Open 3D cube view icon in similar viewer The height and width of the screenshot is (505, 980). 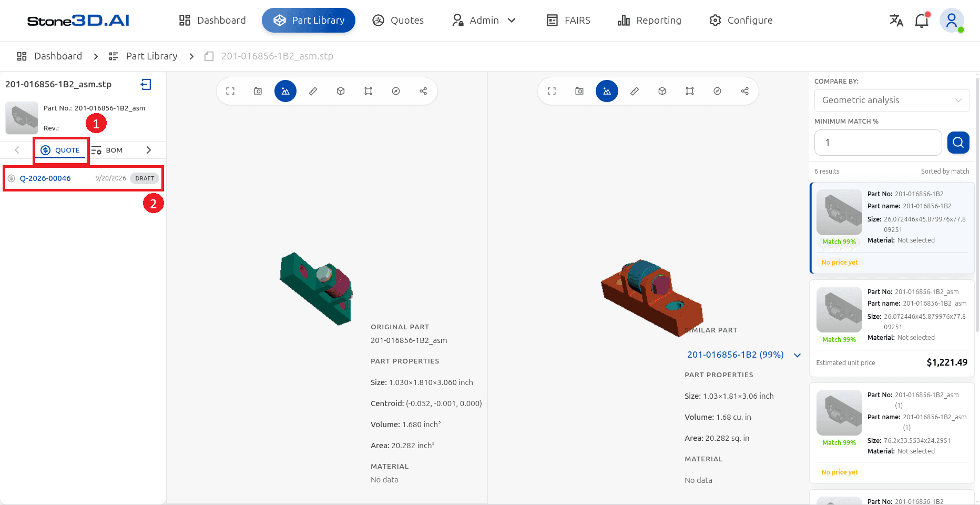point(662,91)
